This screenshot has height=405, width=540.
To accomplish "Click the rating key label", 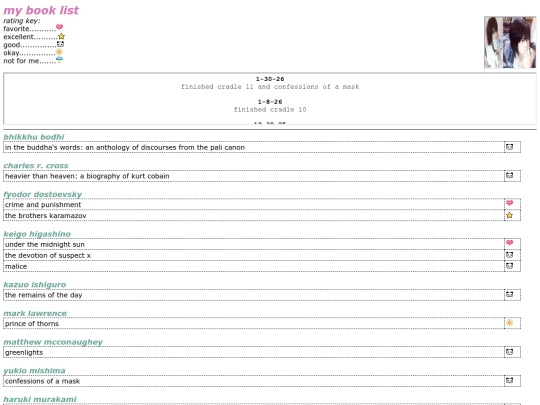I will click(x=22, y=21).
